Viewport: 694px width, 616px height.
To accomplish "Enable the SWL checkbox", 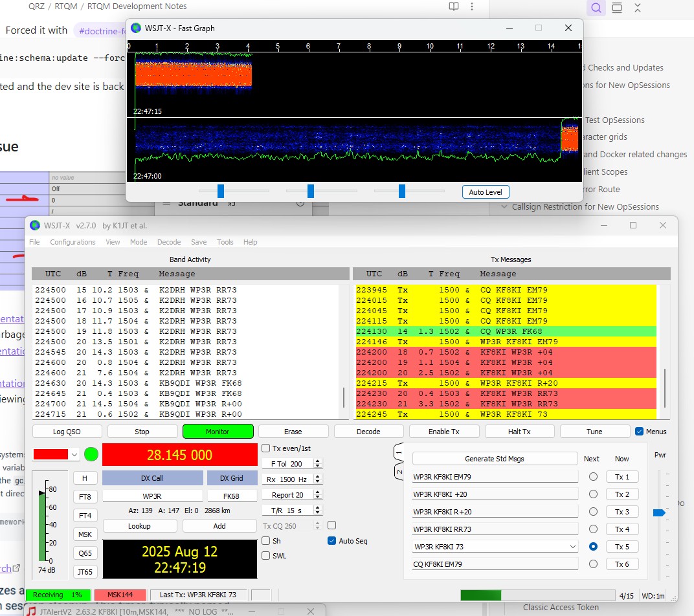I will tap(266, 556).
